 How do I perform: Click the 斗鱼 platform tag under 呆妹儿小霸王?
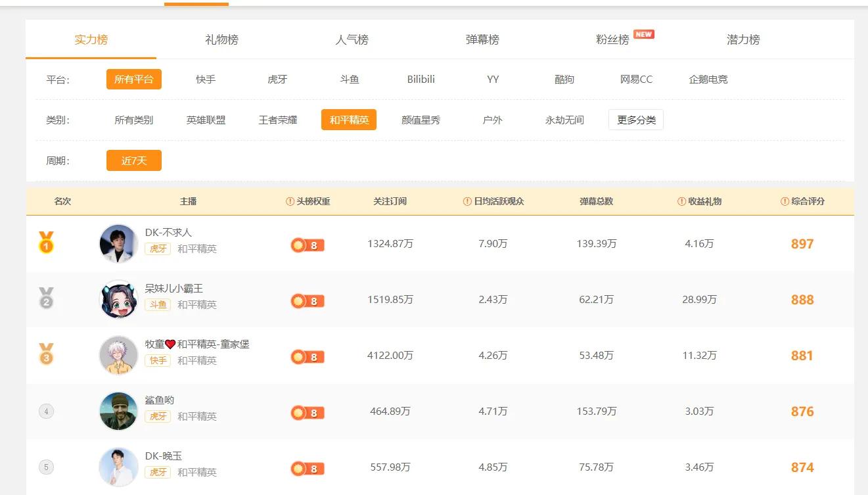point(158,305)
